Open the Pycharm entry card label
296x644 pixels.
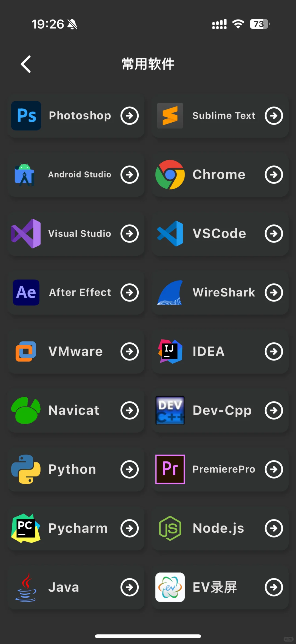click(78, 528)
